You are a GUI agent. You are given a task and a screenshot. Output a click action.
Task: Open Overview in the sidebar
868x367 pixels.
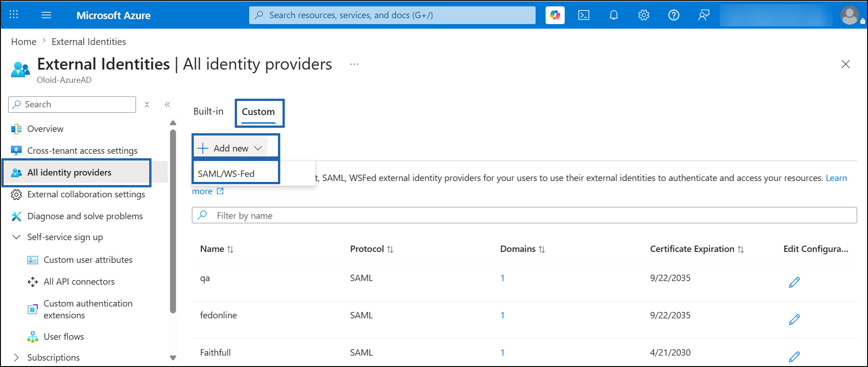tap(45, 129)
